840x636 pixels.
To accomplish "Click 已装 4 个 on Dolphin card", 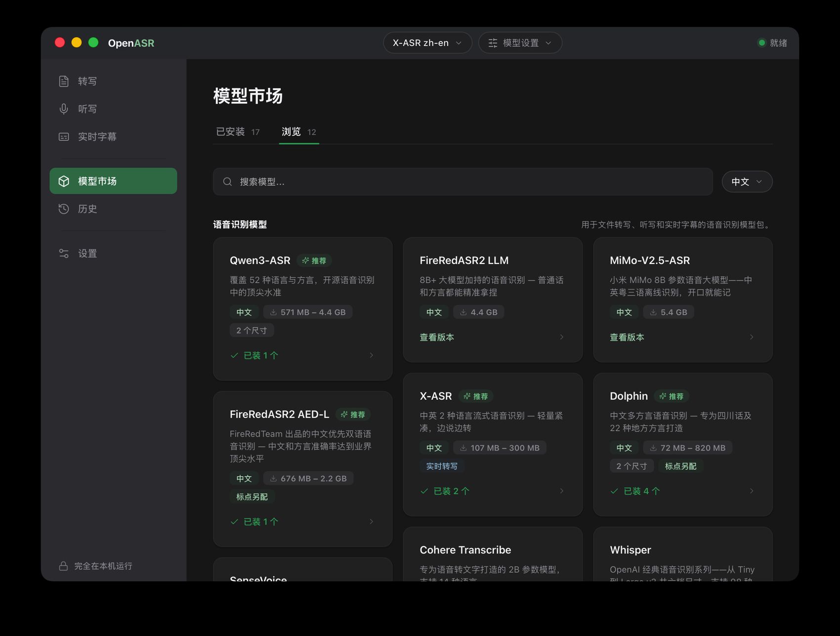I will pos(641,491).
